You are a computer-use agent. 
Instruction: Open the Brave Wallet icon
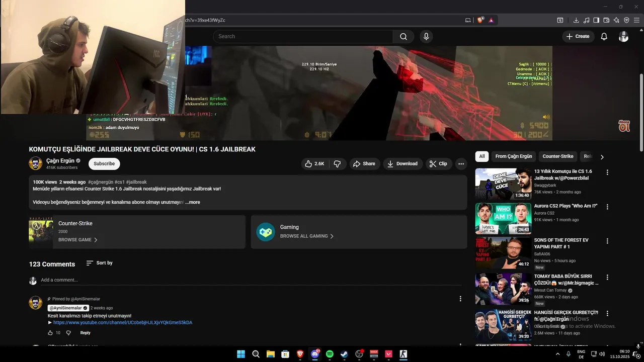click(606, 20)
